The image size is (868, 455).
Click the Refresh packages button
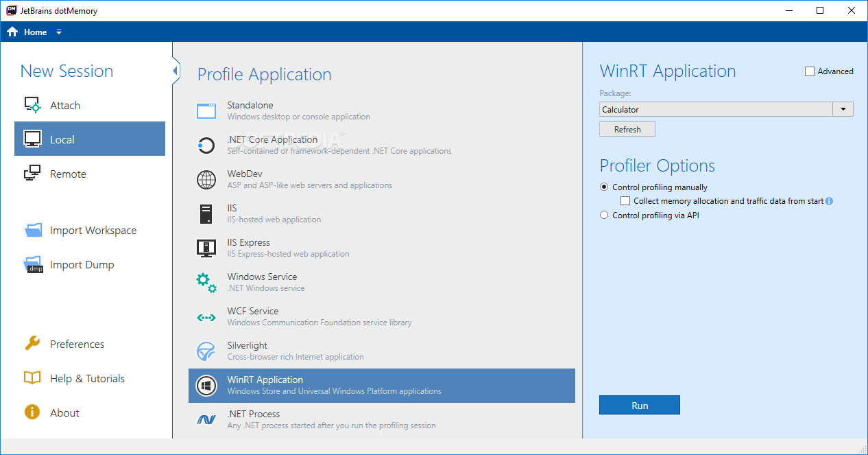627,129
